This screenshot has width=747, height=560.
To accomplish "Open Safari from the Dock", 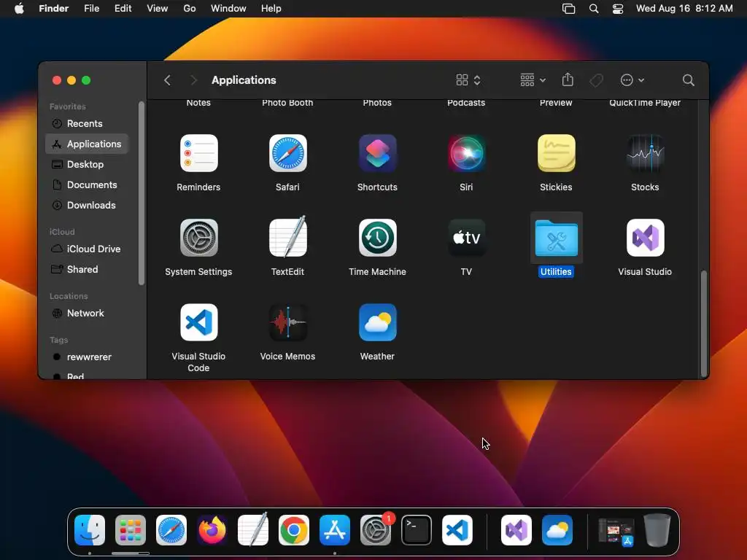I will (171, 530).
